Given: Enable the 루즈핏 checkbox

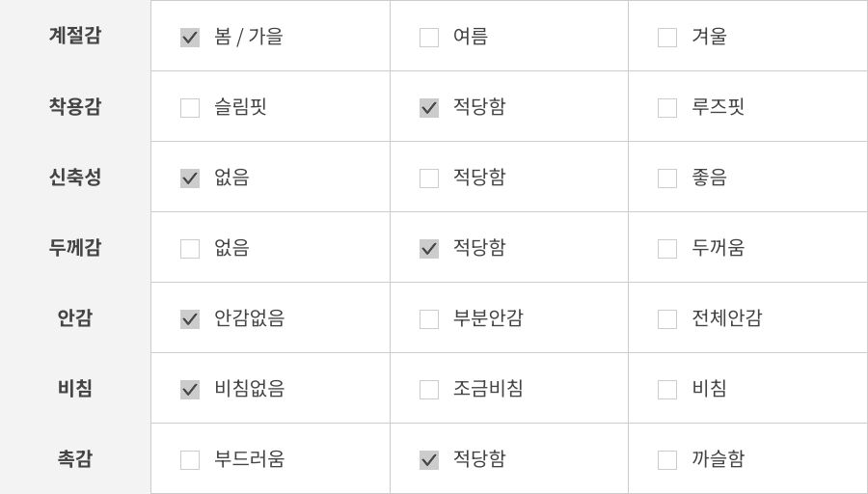Looking at the screenshot, I should pyautogui.click(x=667, y=108).
